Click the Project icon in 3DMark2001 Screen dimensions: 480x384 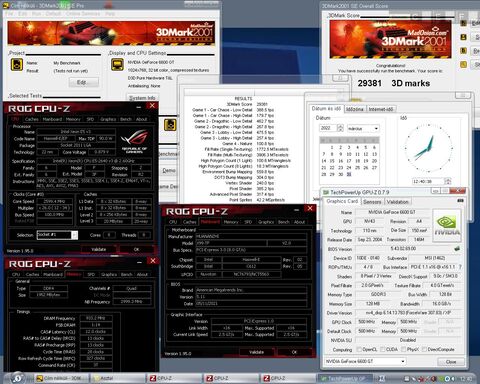pos(17,65)
